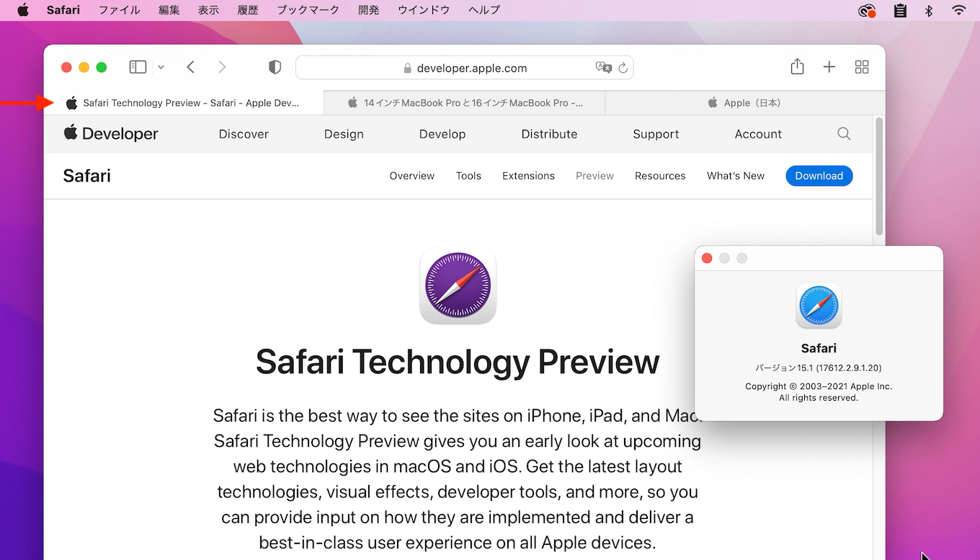The width and height of the screenshot is (980, 560).
Task: Open the Share button in toolbar
Action: pos(797,66)
